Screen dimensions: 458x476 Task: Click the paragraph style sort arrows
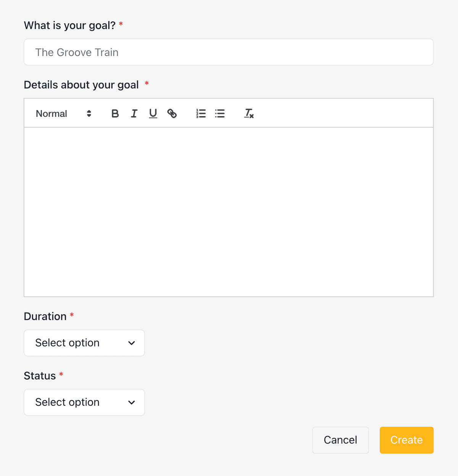tap(89, 113)
